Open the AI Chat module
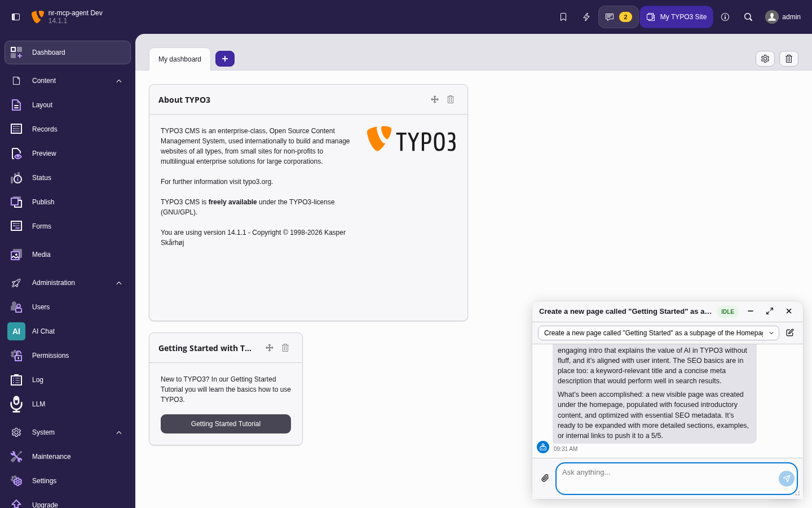 [68, 331]
